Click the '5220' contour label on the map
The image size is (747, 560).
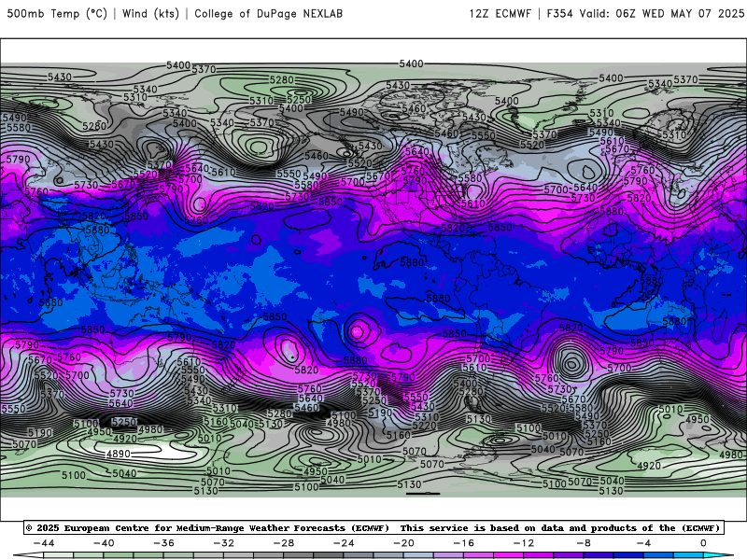tap(425, 426)
